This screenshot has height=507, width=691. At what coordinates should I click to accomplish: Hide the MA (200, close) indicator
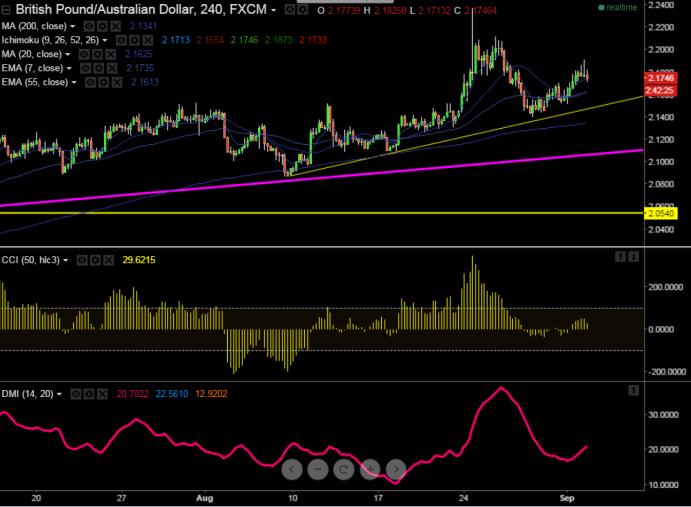pyautogui.click(x=89, y=26)
